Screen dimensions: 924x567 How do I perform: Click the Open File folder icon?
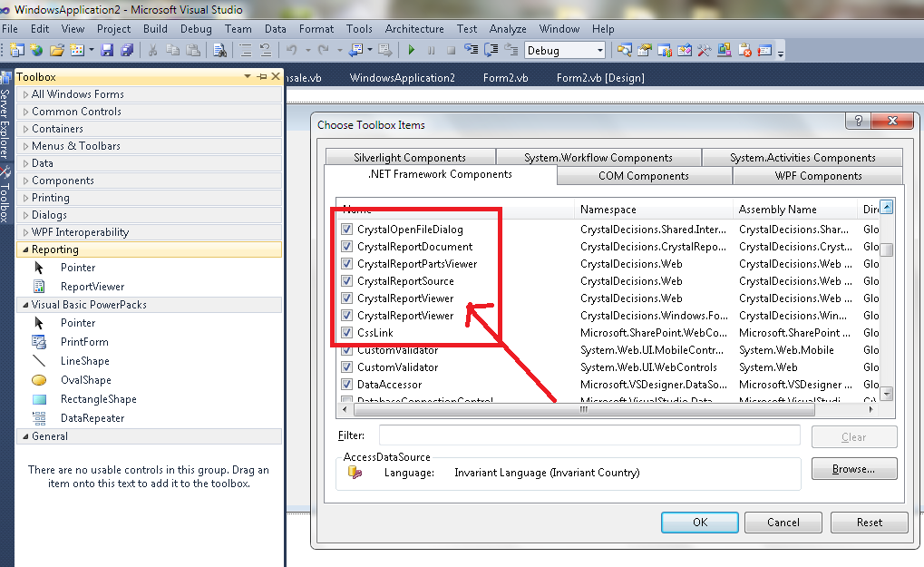[x=56, y=51]
